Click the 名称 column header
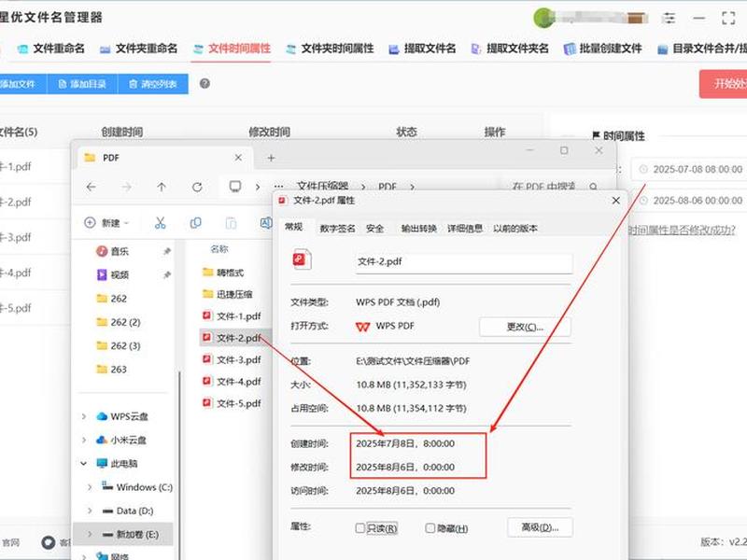Screen dimensions: 747x560 coord(219,249)
